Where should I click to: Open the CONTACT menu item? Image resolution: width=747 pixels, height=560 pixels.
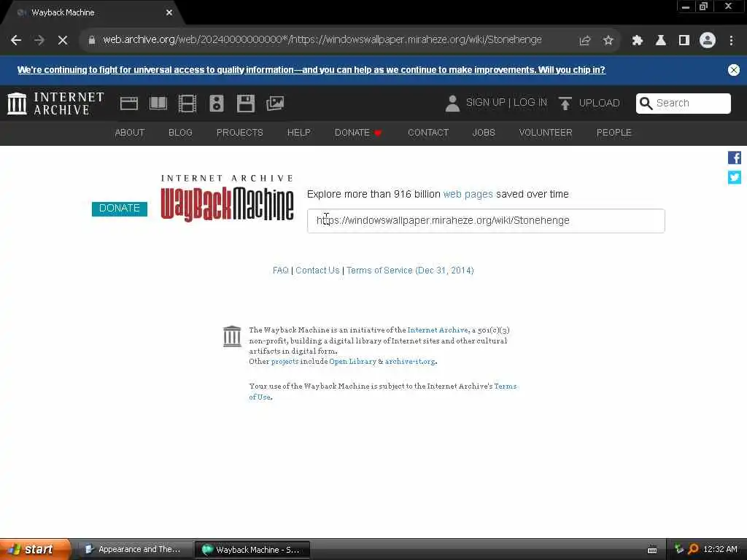tap(428, 133)
